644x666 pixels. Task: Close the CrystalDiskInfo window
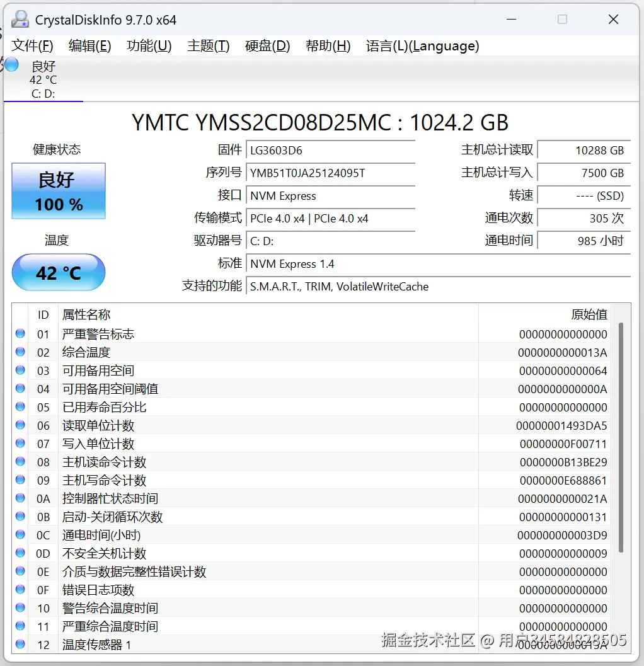(x=613, y=19)
